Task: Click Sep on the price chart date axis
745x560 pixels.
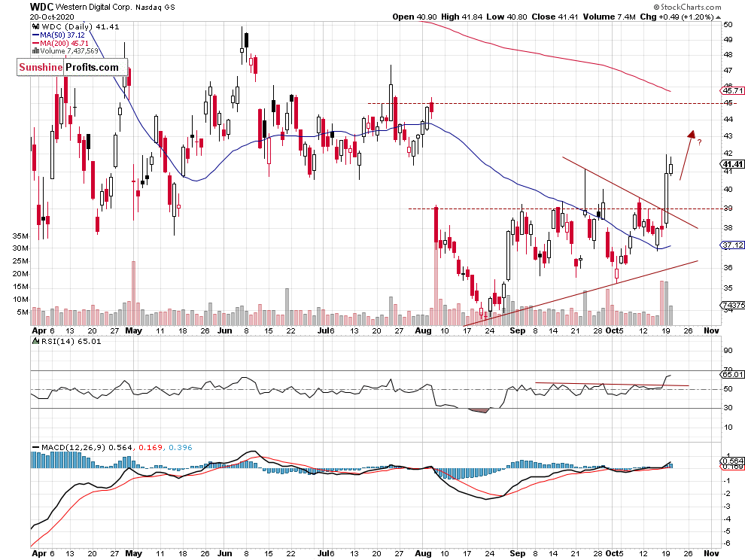Action: (x=518, y=330)
